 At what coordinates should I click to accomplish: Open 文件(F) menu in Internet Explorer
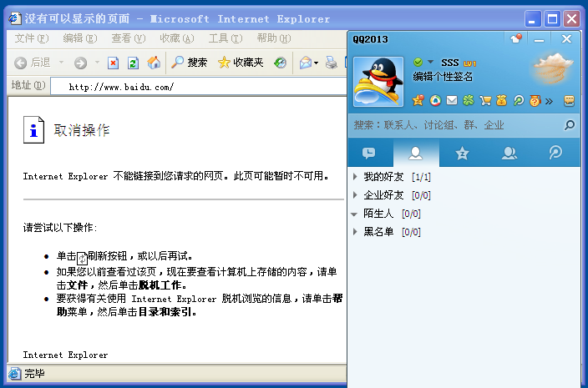32,38
